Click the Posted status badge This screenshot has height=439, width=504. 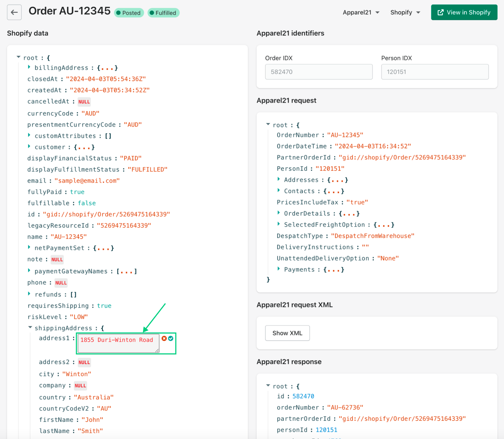[x=129, y=13]
